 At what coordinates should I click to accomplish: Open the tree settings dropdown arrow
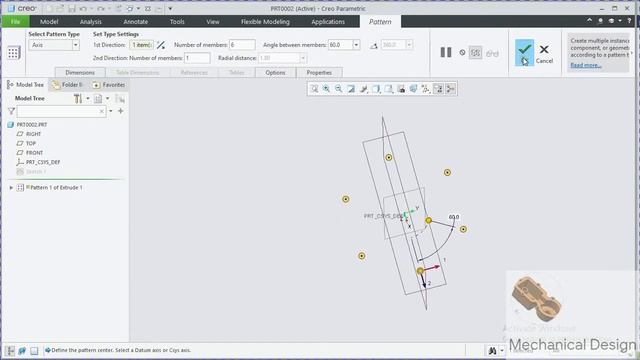88,98
